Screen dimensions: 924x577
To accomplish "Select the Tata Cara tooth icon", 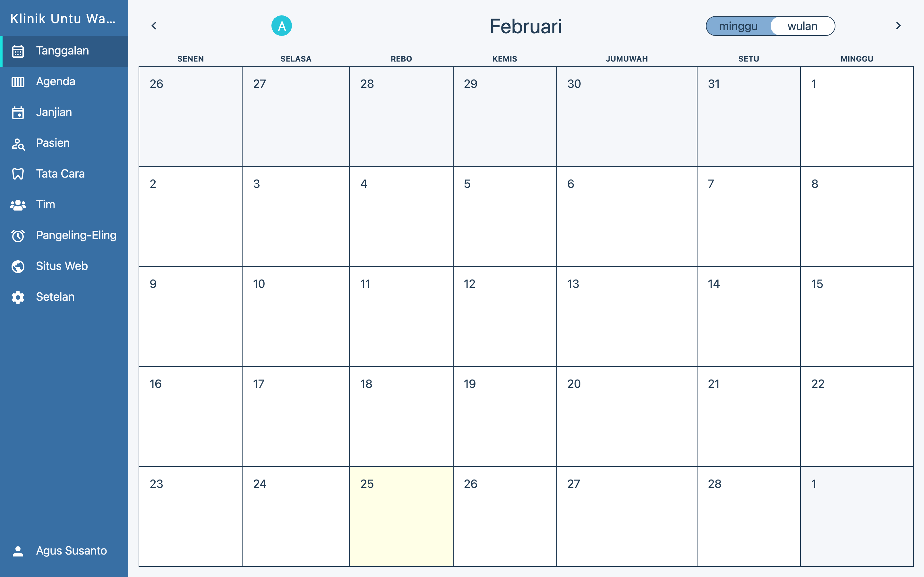I will click(18, 174).
